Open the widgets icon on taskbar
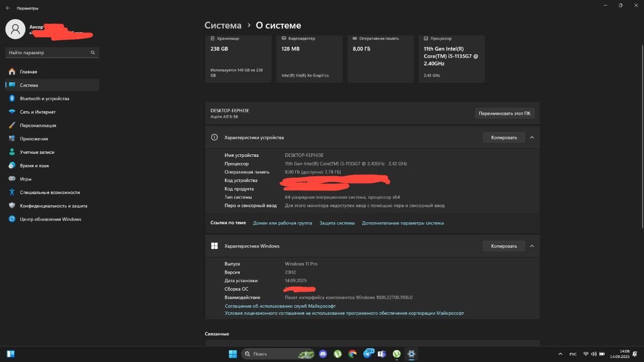 [11, 354]
